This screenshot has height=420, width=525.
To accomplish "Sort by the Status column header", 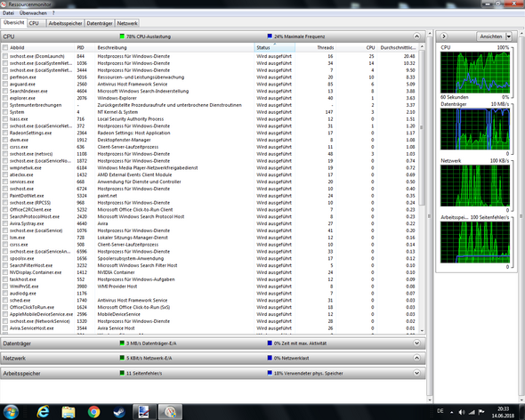I will (x=275, y=47).
